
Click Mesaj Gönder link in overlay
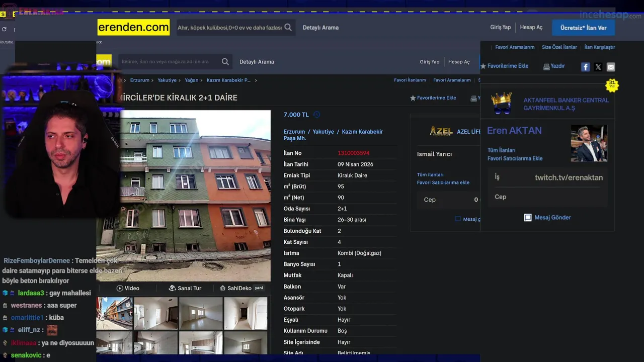[552, 218]
